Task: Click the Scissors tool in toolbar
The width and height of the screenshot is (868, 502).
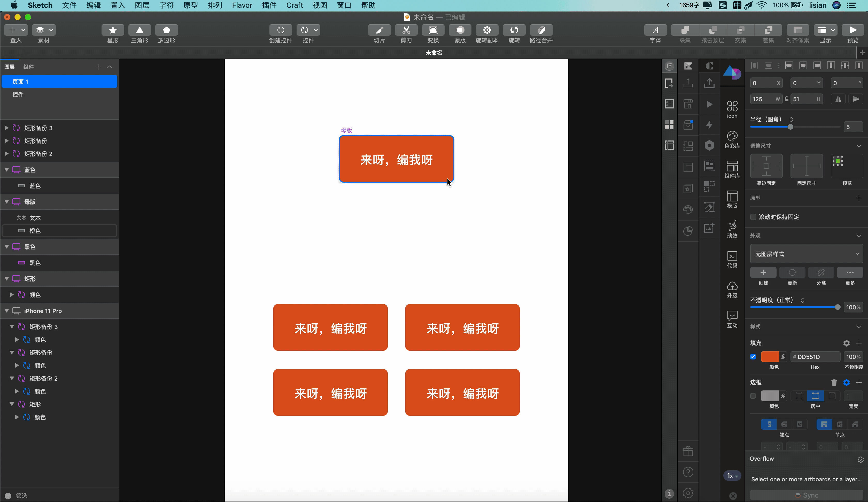Action: (406, 30)
